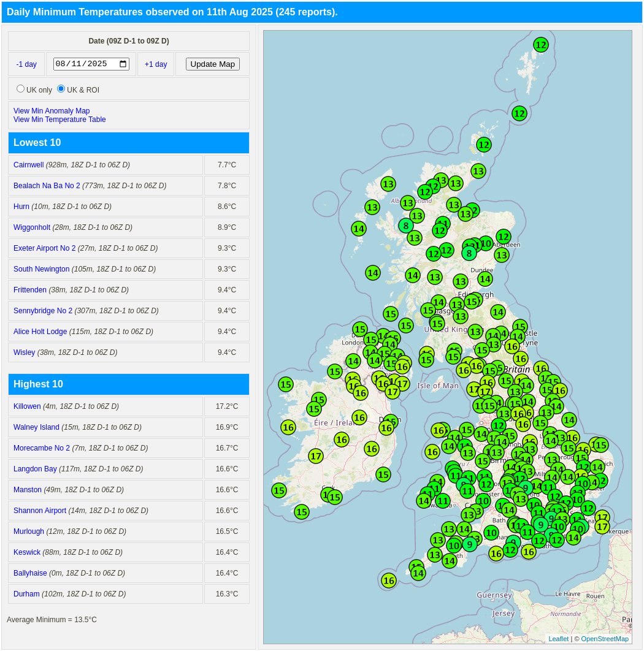Click the 7.7°C value for Cairnwell
Viewport: 644px width, 651px height.
[227, 165]
